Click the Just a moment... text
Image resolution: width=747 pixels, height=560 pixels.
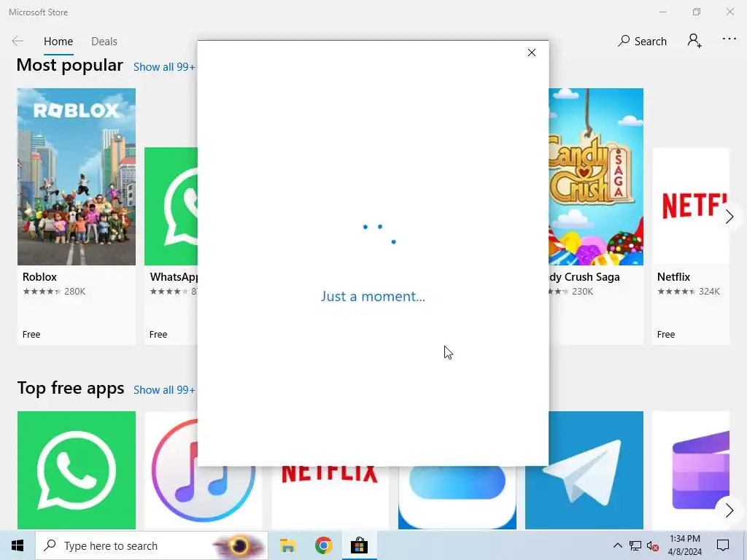coord(373,296)
